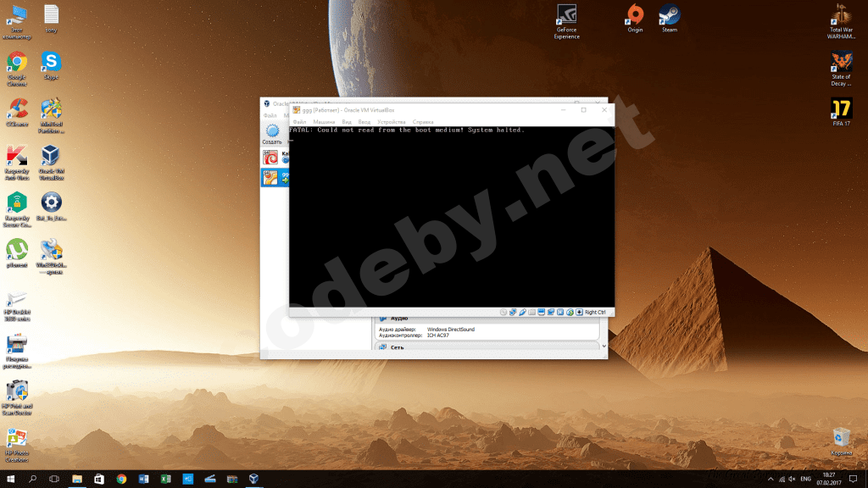The height and width of the screenshot is (488, 868).
Task: Open the Машина menu in VM window
Action: click(325, 122)
